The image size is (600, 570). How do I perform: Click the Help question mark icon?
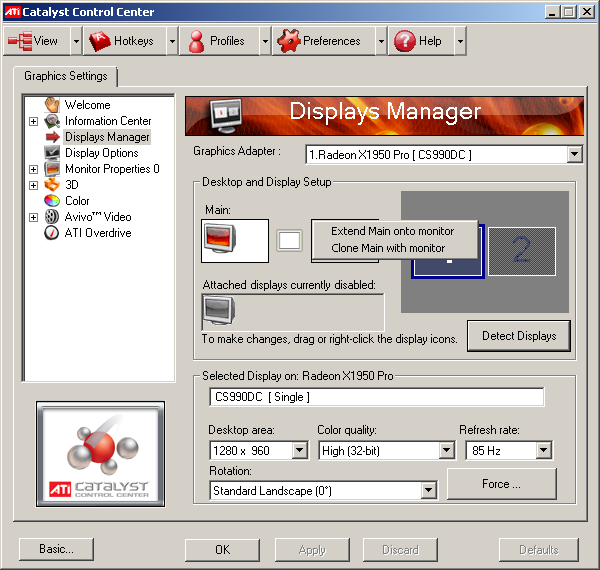point(405,41)
